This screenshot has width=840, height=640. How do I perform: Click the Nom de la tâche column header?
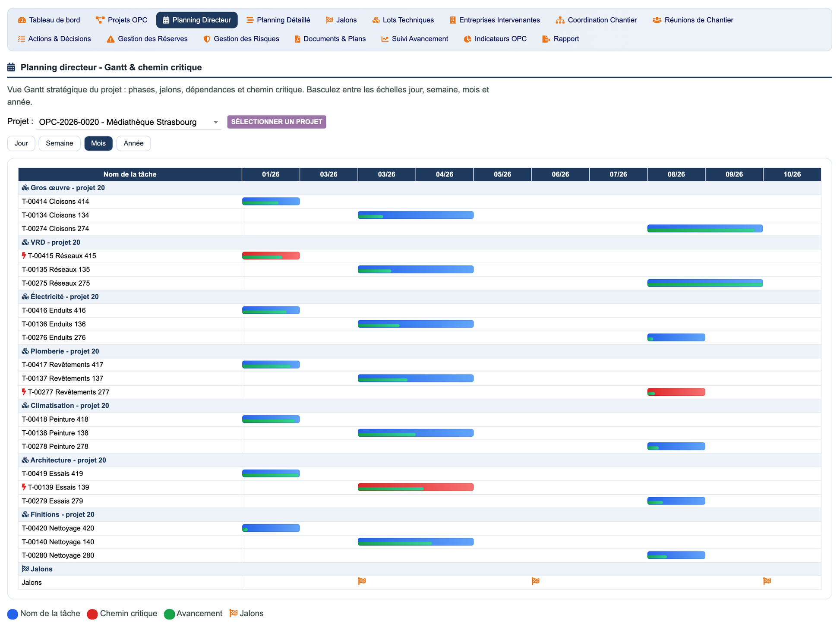(x=130, y=175)
